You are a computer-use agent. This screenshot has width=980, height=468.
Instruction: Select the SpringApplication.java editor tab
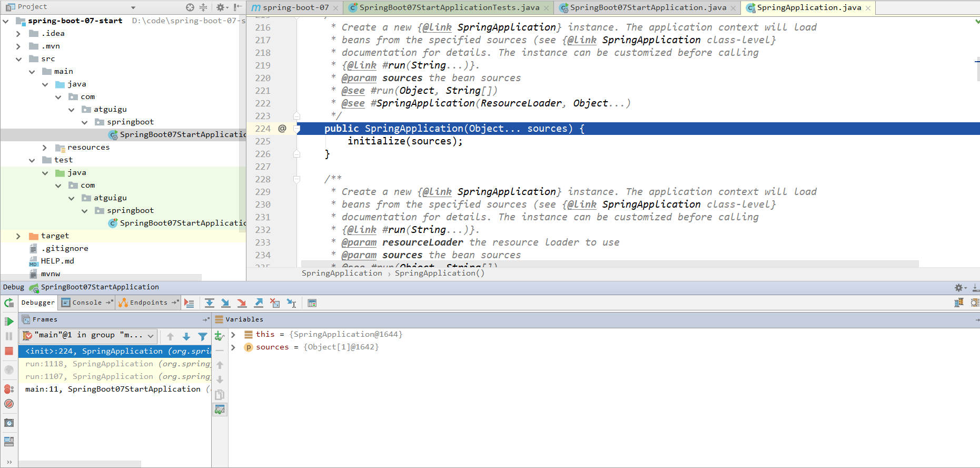click(808, 7)
